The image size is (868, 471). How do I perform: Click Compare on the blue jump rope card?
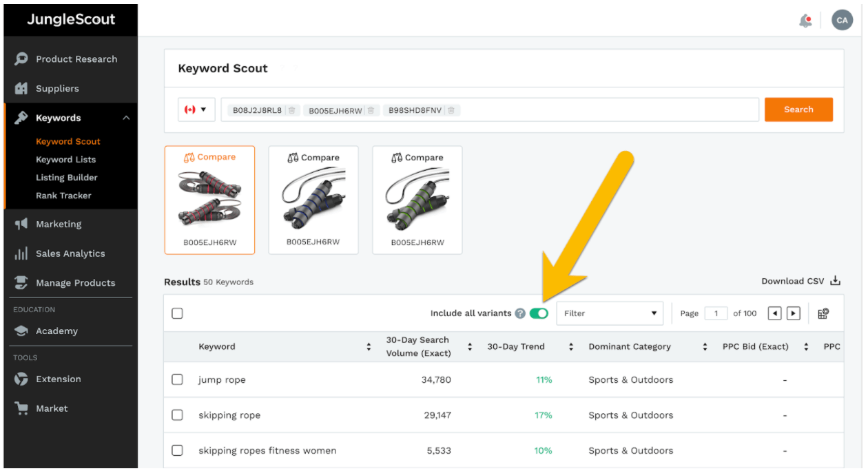313,157
